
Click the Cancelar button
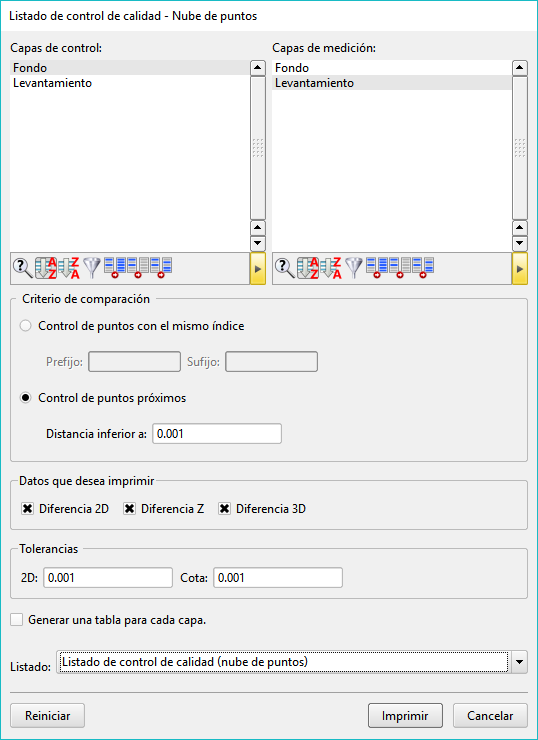tap(490, 715)
